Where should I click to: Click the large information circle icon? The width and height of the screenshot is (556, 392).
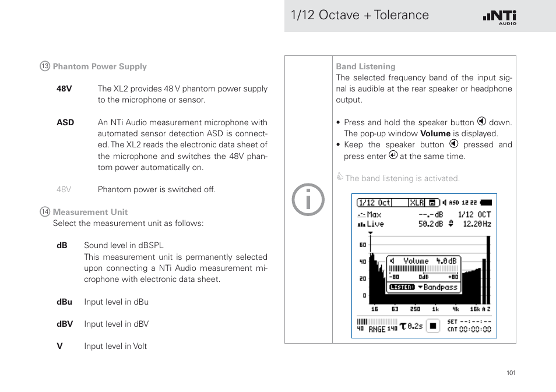308,200
